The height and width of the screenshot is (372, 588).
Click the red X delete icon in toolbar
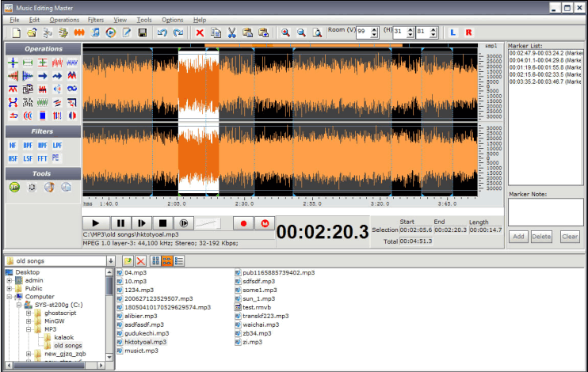pos(199,32)
